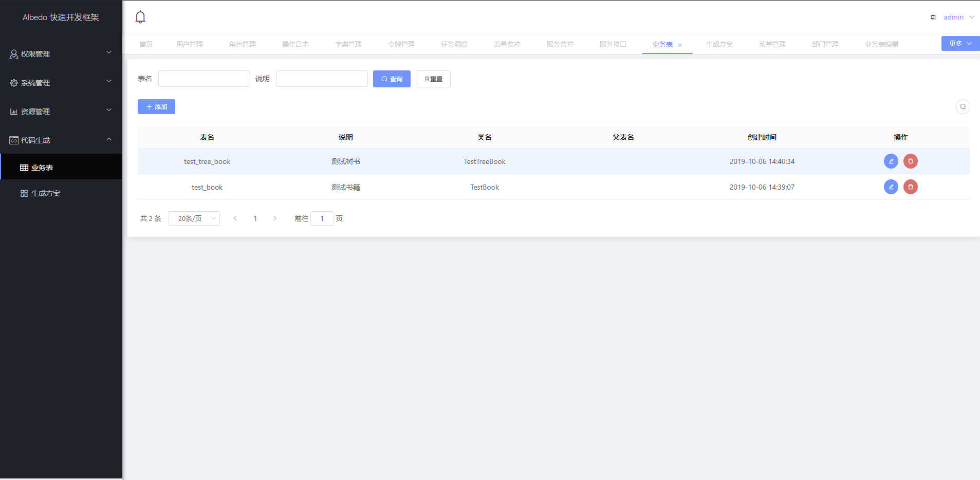The height and width of the screenshot is (480, 980).
Task: Click the 父表名 column header
Action: click(x=623, y=137)
